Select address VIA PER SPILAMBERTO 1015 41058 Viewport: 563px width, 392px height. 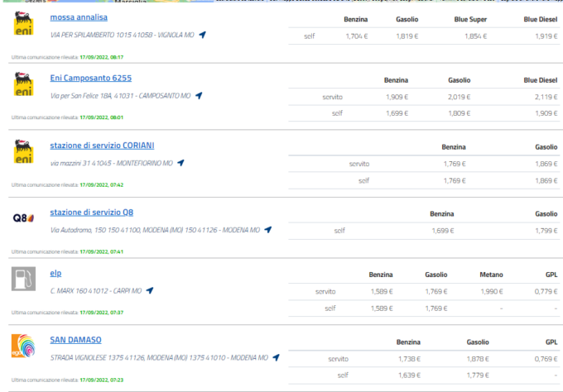pyautogui.click(x=102, y=35)
